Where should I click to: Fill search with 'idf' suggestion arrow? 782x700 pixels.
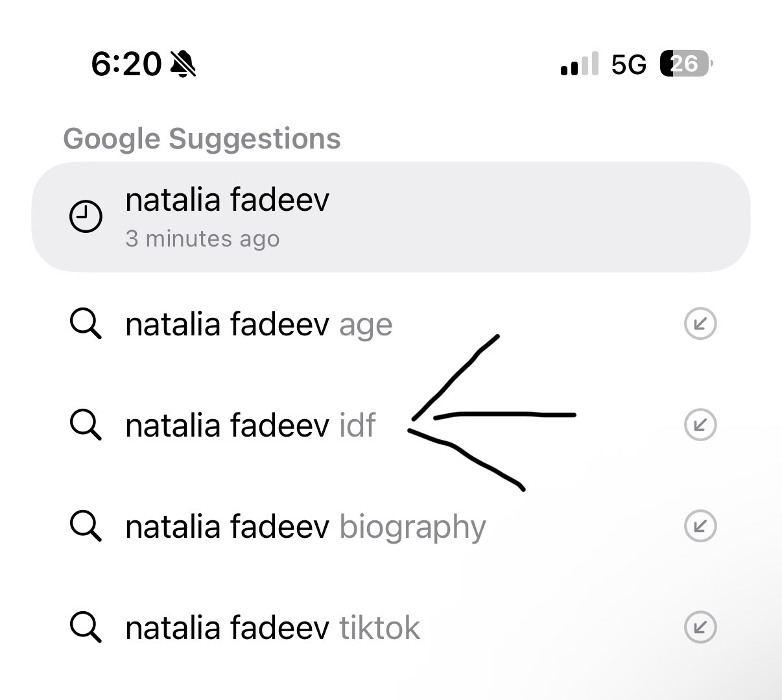tap(700, 424)
